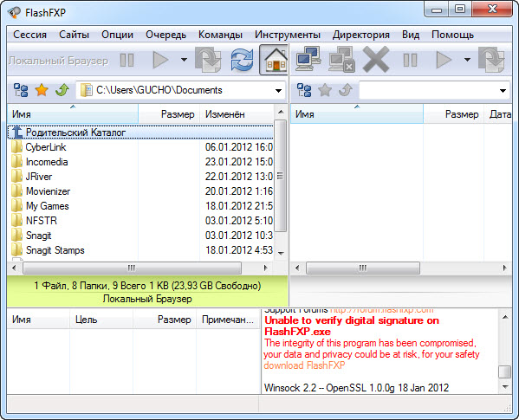The width and height of the screenshot is (519, 420).
Task: Click the grey up-folder arrow in the remote pane
Action: [x=345, y=90]
